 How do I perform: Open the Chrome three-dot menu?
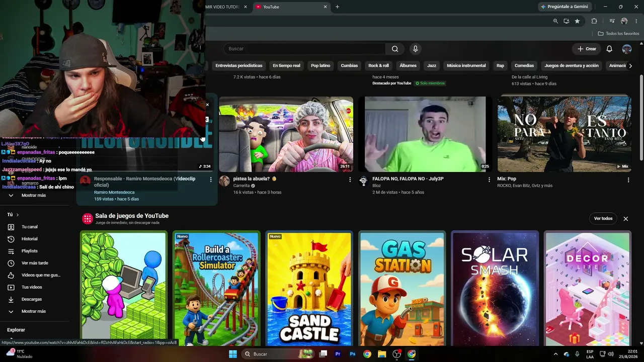(635, 21)
